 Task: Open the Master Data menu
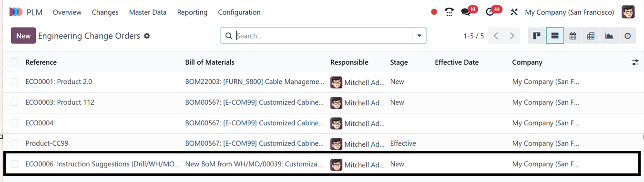click(148, 12)
